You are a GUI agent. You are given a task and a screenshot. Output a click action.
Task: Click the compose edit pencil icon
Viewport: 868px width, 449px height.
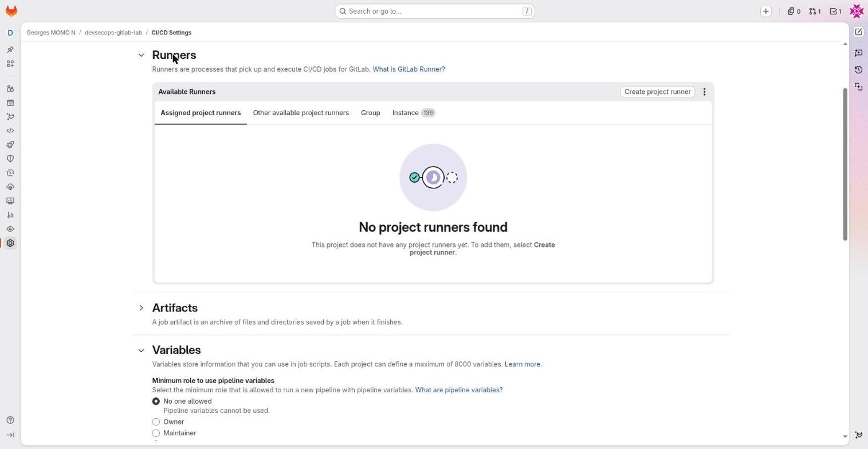(858, 32)
